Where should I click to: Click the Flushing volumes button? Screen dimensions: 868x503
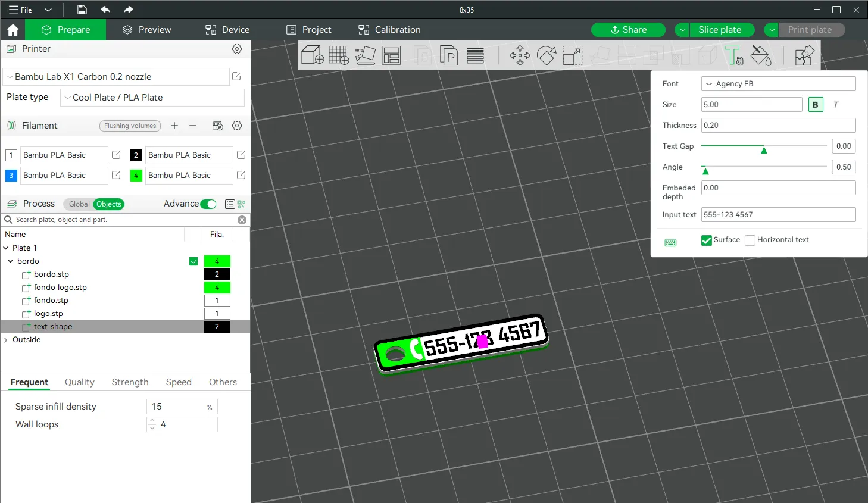[x=130, y=126]
